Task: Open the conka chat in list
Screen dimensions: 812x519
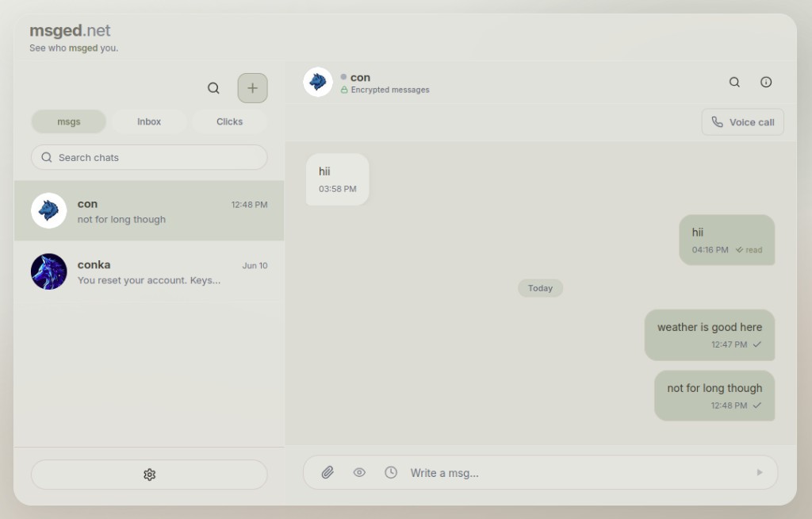Action: pyautogui.click(x=149, y=271)
